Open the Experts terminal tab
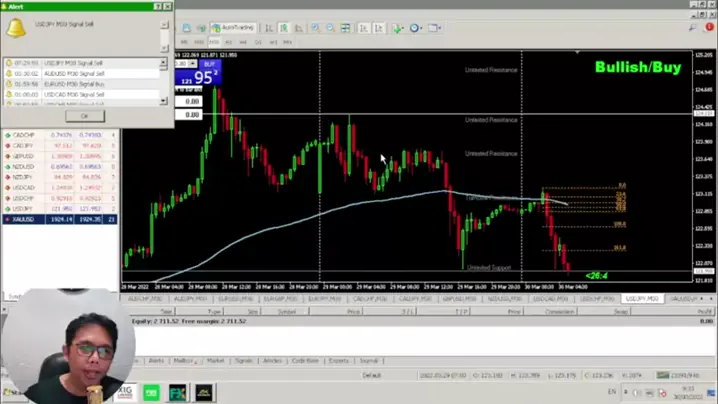718x404 pixels. pyautogui.click(x=339, y=361)
